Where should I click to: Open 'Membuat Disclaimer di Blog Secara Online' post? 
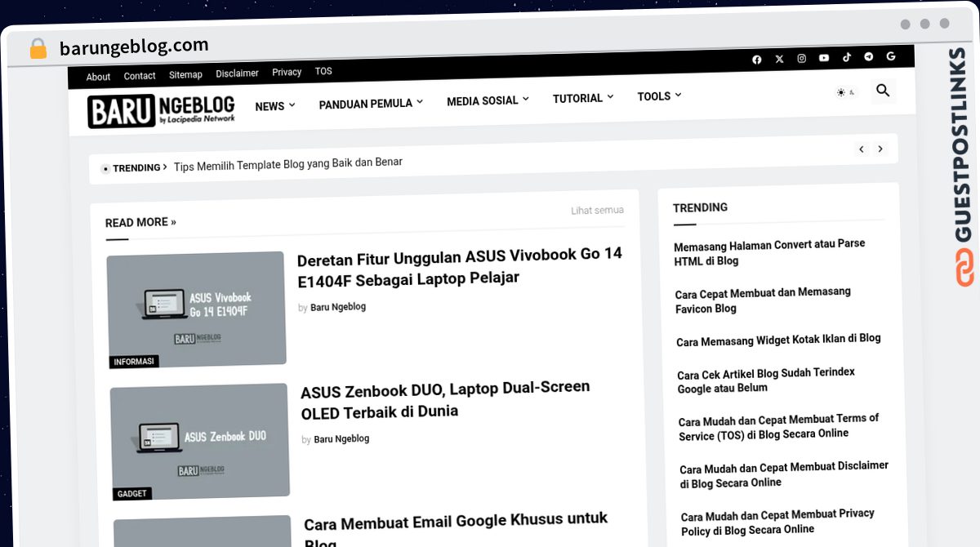(x=784, y=474)
